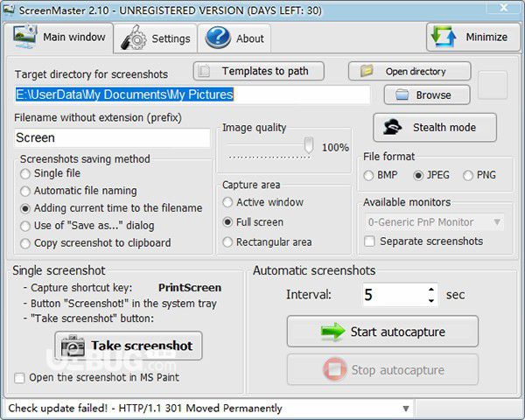Click Templates to path button

click(258, 71)
